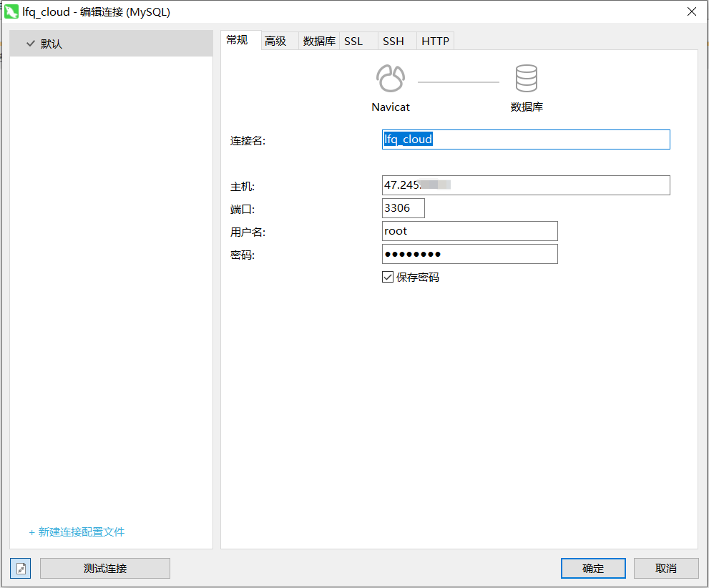Toggle the 保存密码 checkbox

[x=388, y=277]
